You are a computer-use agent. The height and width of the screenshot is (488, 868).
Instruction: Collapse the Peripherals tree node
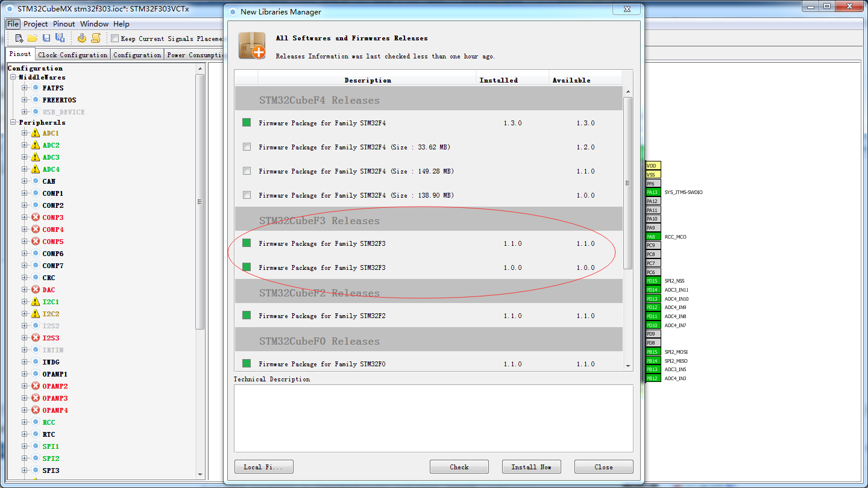point(13,122)
